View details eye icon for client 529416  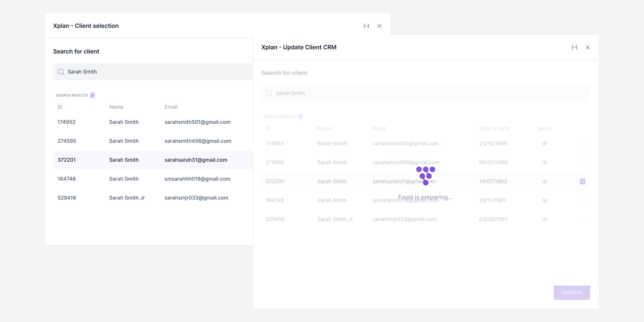coord(545,219)
